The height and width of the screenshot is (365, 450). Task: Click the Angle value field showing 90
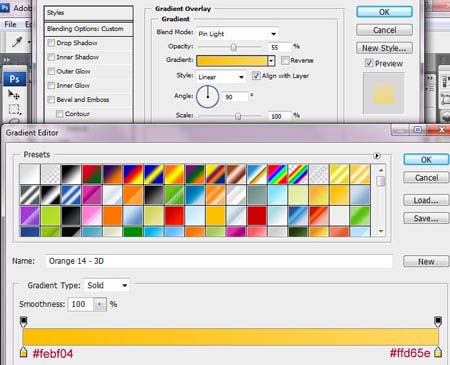pyautogui.click(x=235, y=97)
